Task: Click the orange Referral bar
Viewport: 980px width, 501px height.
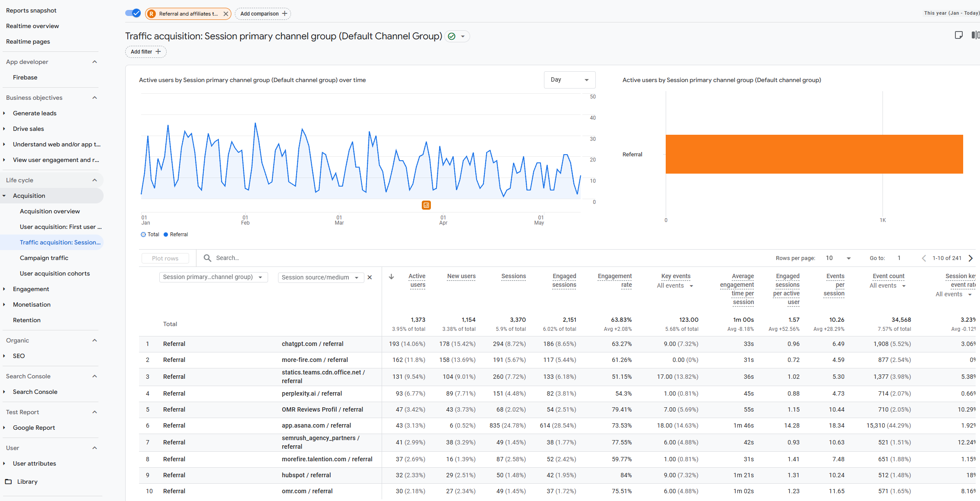Action: (814, 154)
